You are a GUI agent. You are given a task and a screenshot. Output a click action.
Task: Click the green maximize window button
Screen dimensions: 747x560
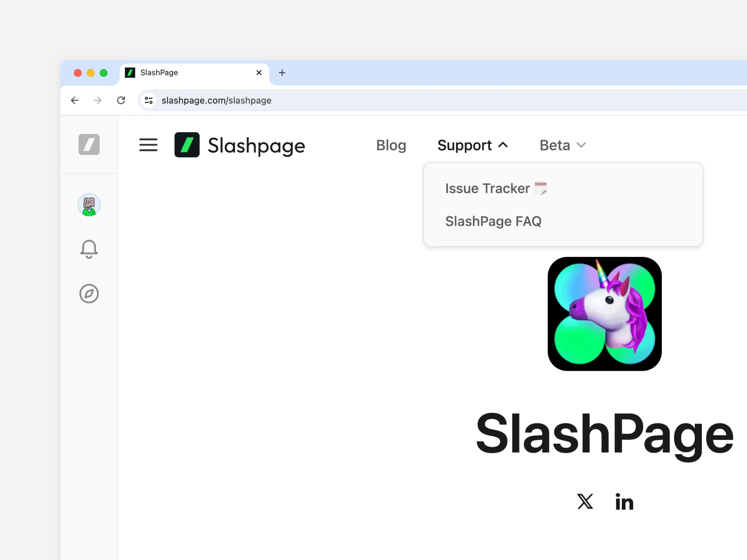[x=104, y=73]
